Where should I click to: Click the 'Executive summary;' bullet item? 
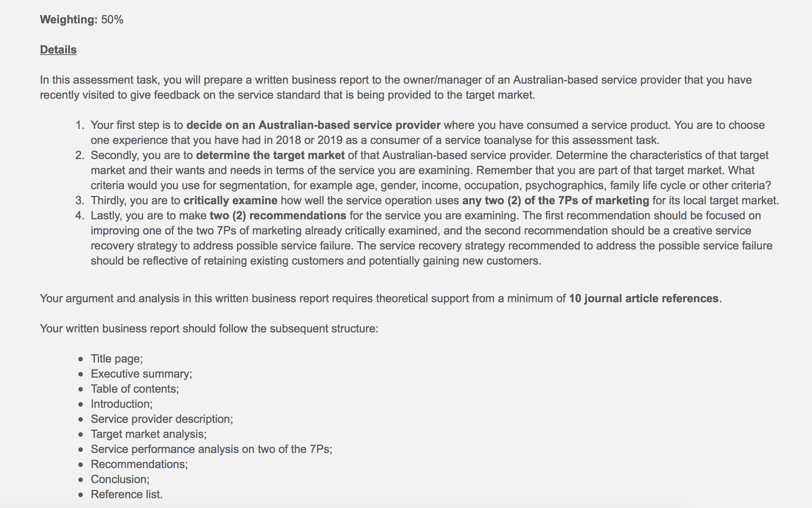pyautogui.click(x=142, y=374)
